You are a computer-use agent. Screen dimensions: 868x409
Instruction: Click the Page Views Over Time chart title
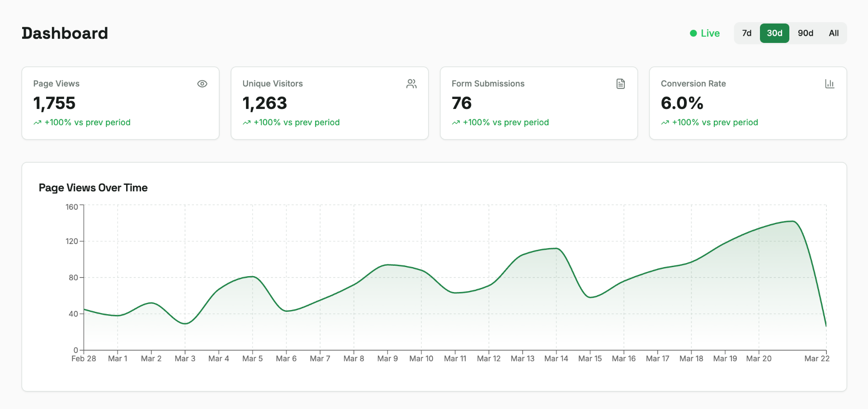[x=93, y=188]
